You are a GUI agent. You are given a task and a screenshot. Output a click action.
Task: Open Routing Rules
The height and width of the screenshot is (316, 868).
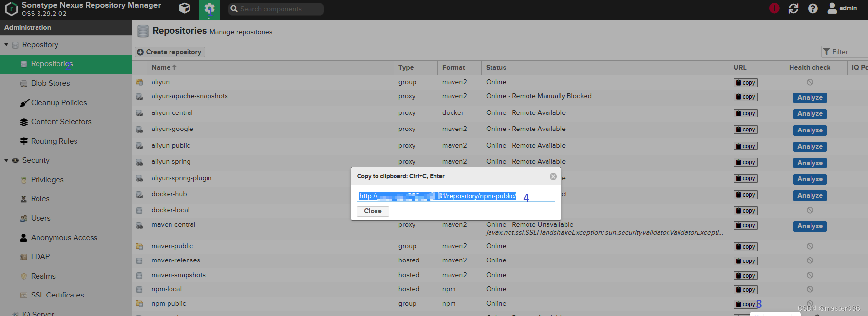click(54, 141)
